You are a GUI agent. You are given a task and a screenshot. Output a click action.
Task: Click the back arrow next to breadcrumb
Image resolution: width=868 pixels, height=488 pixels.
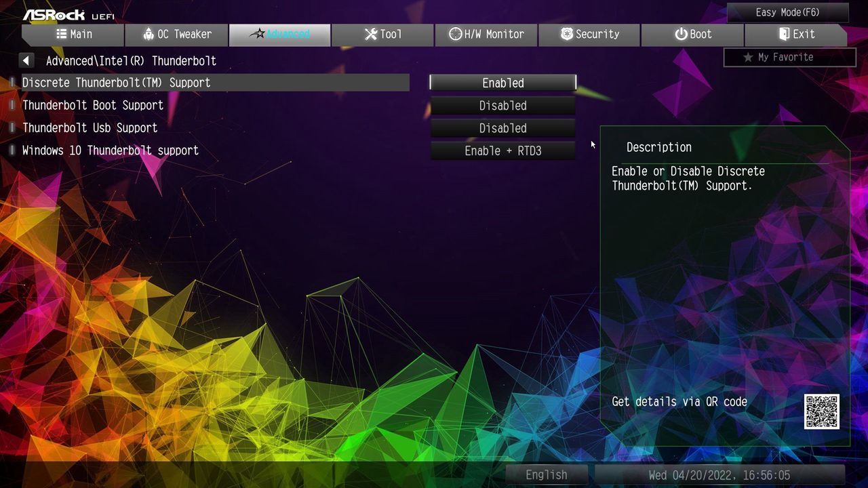tap(26, 60)
